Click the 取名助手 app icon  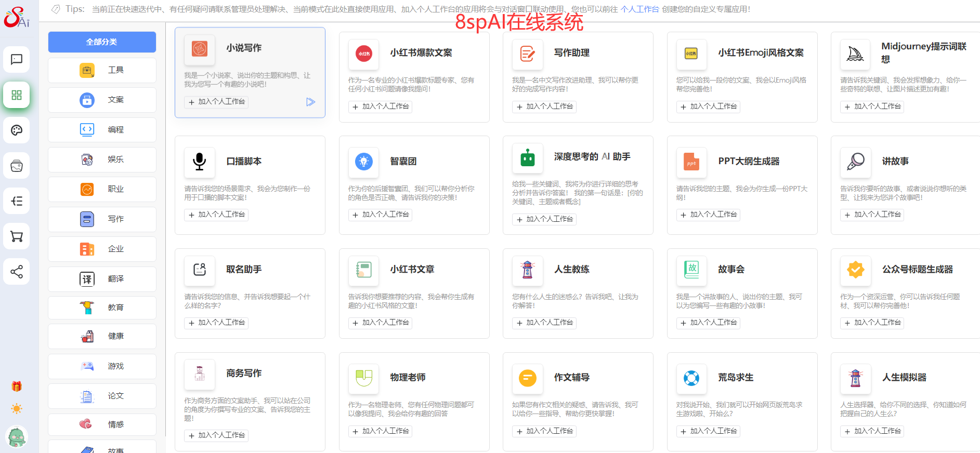200,270
